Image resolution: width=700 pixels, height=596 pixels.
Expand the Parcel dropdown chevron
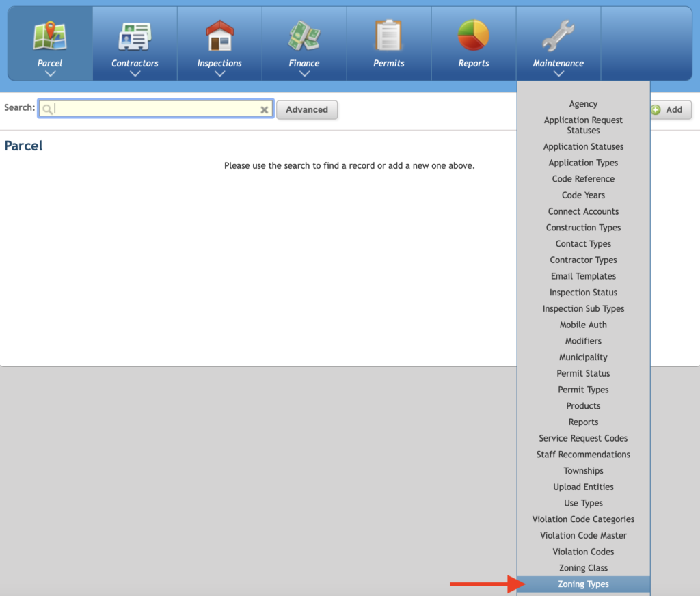click(50, 74)
